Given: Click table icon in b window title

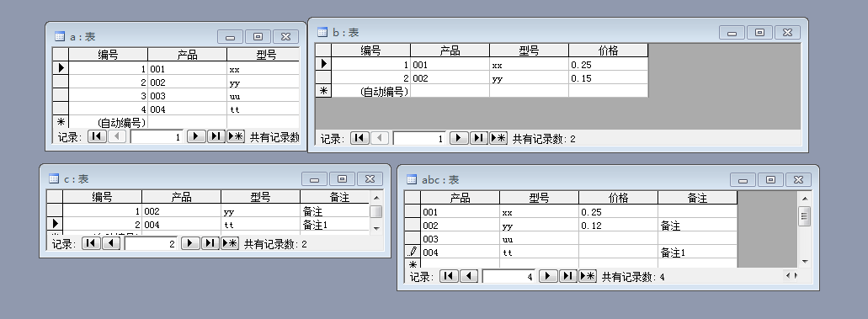Looking at the screenshot, I should (x=322, y=32).
